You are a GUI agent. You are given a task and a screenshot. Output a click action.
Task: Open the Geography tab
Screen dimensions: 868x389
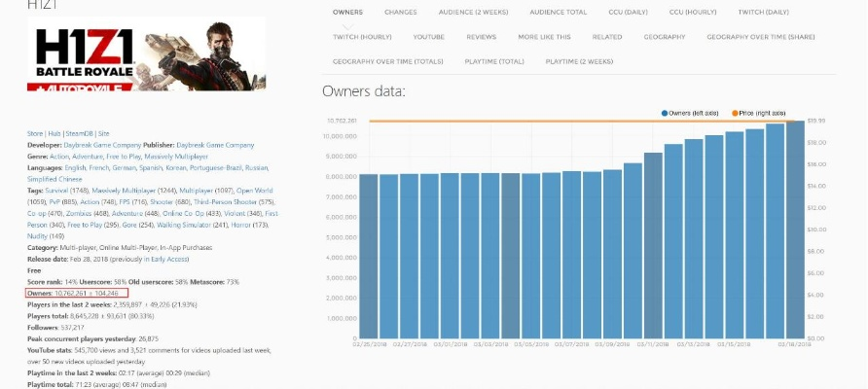click(x=664, y=36)
